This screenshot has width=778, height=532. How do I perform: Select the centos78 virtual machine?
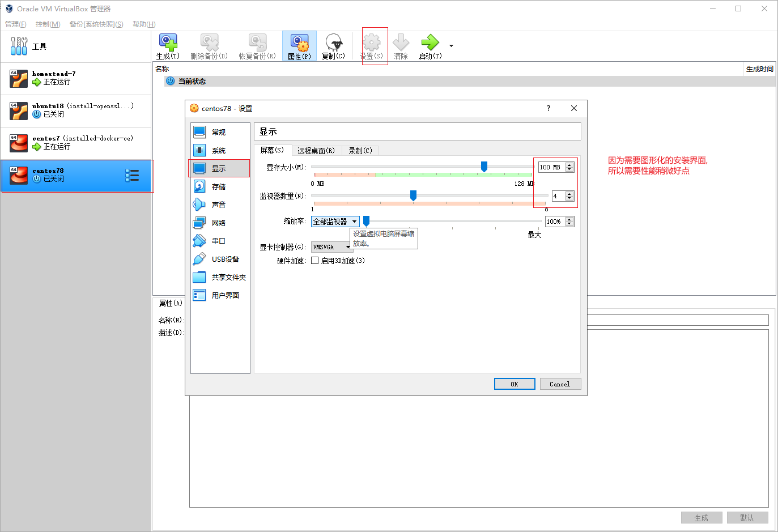[76, 176]
